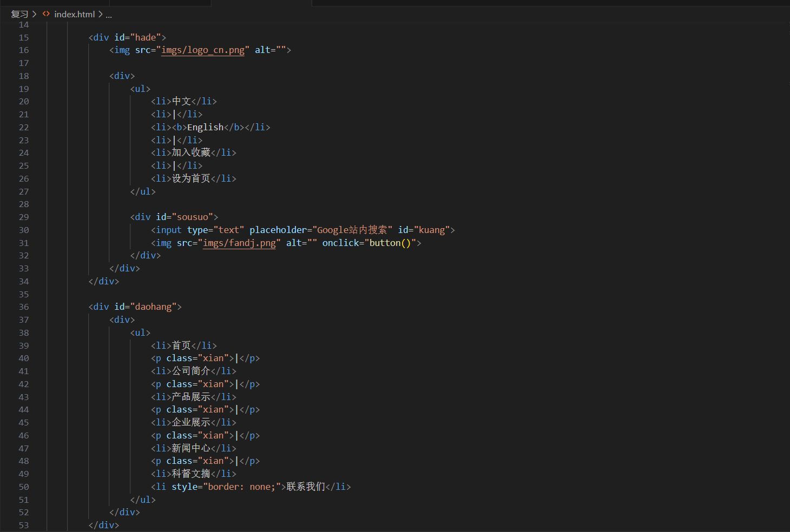Viewport: 790px width, 532px height.
Task: Click the alt attribute on line 16
Action: pyautogui.click(x=262, y=50)
